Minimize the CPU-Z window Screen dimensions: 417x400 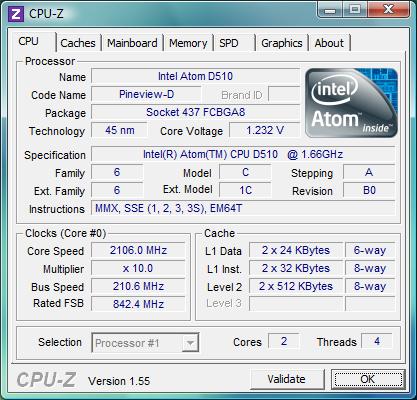tap(330, 9)
